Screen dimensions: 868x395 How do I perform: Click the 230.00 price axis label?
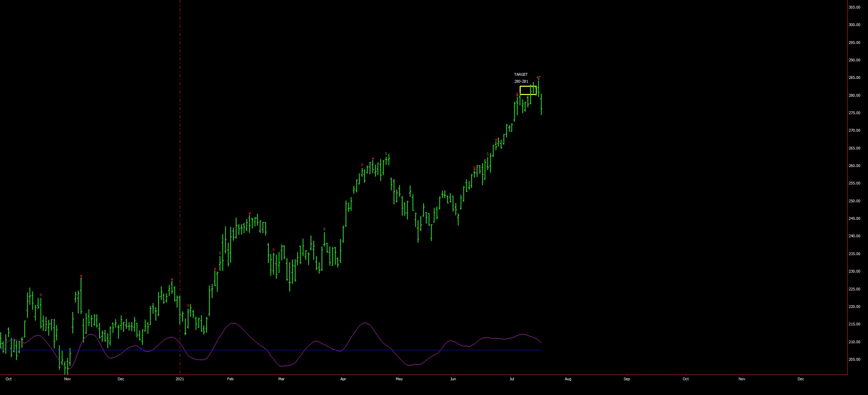[x=854, y=271]
